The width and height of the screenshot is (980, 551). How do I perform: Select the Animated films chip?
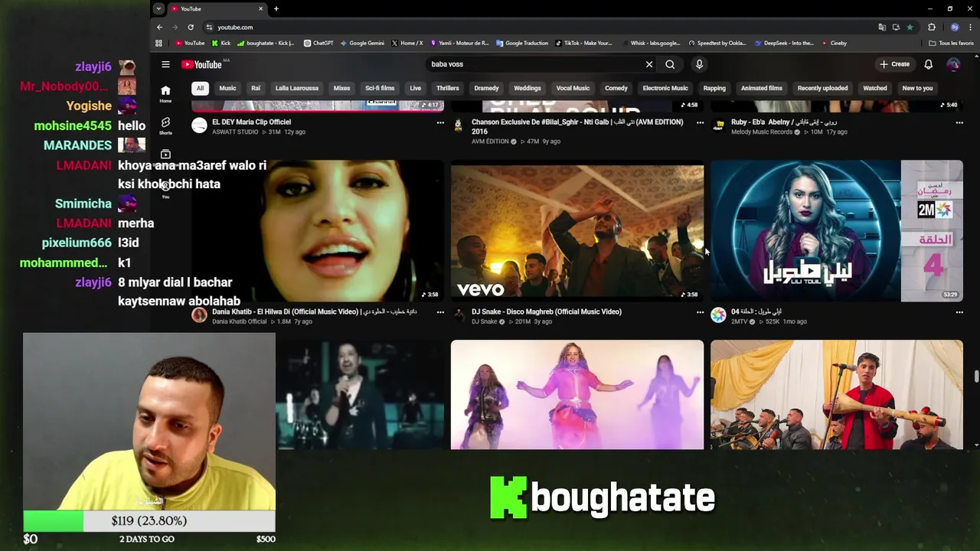click(x=762, y=88)
